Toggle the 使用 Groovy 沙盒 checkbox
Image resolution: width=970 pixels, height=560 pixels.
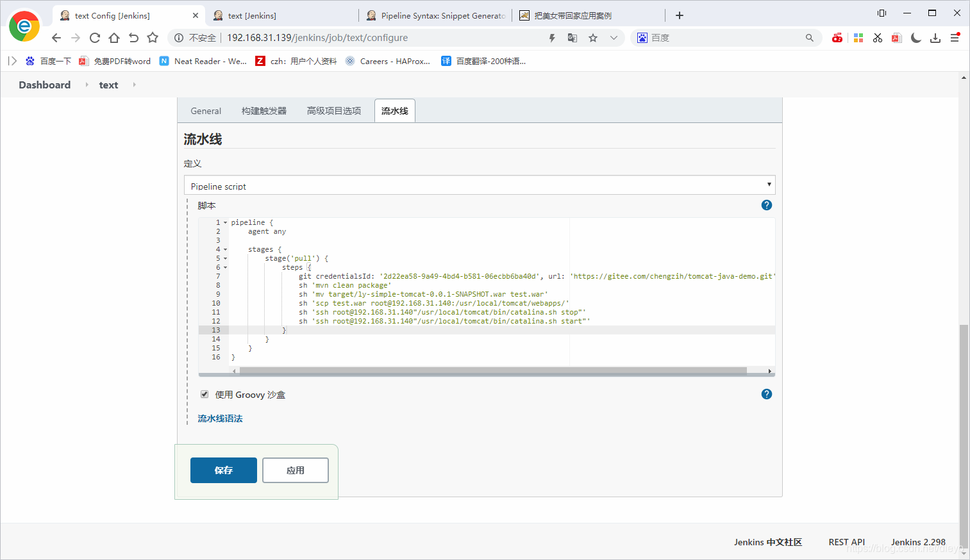tap(205, 394)
